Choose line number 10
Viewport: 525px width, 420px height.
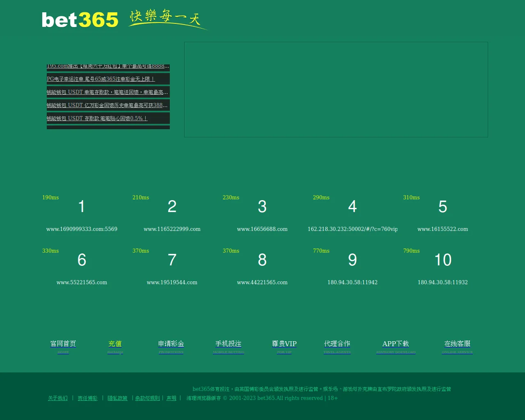coord(443,260)
